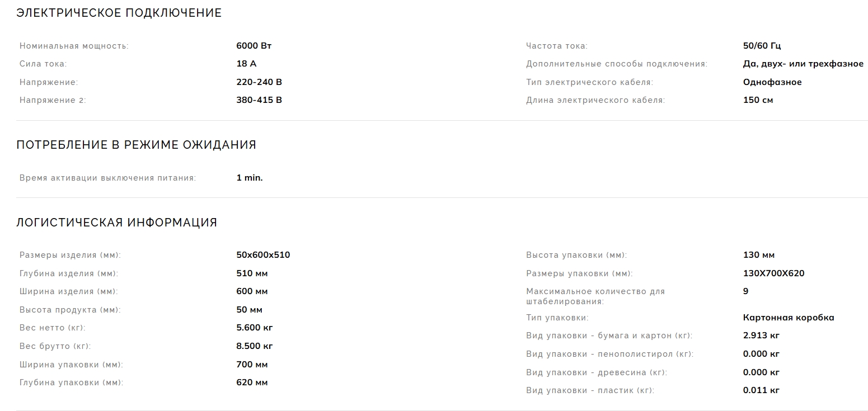Click the ПОТРЕБЛЕНИЕ В РЕЖИМЕ ОЖИДАНИЯ heading
The image size is (868, 411).
136,145
